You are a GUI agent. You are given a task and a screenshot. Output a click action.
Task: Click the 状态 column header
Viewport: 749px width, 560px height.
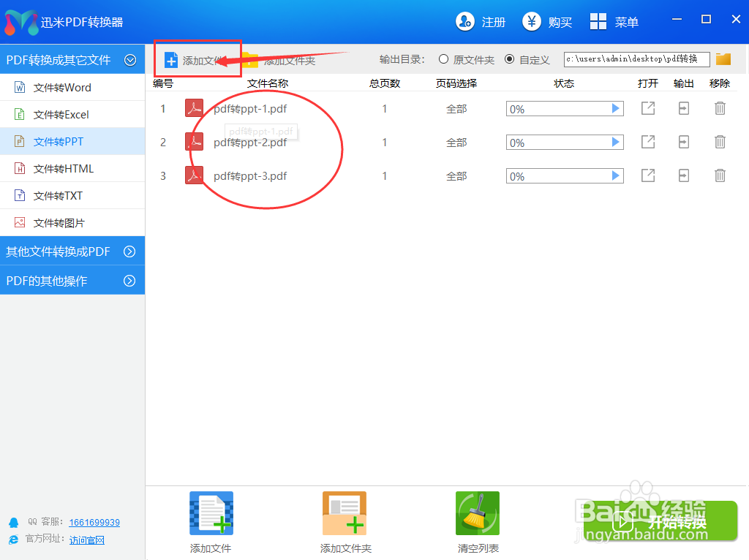(564, 83)
